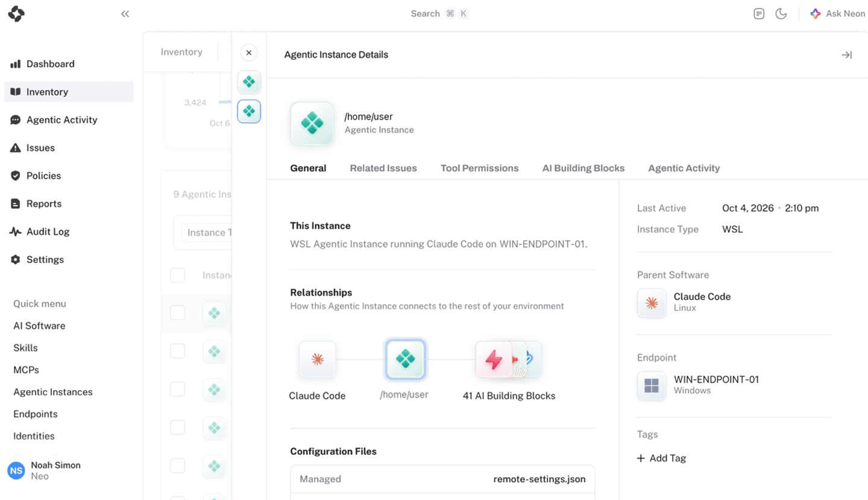Select the first instance icon in the panel stack
The height and width of the screenshot is (500, 868).
249,82
